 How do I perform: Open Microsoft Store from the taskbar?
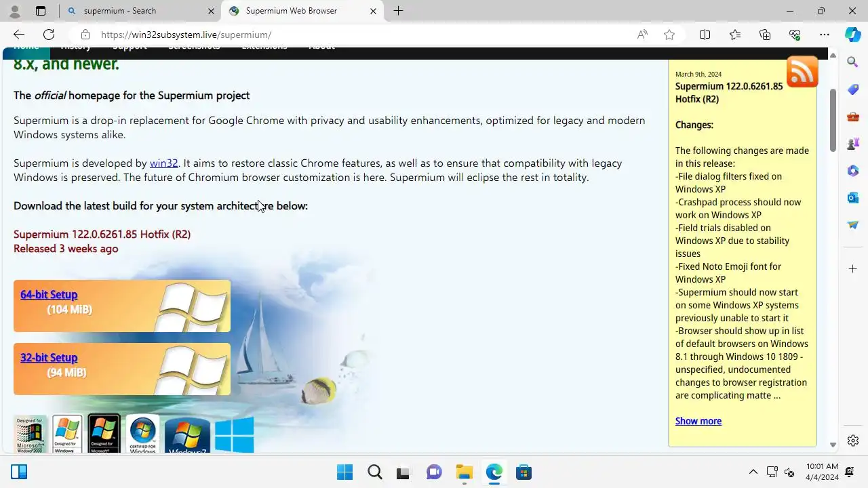524,472
